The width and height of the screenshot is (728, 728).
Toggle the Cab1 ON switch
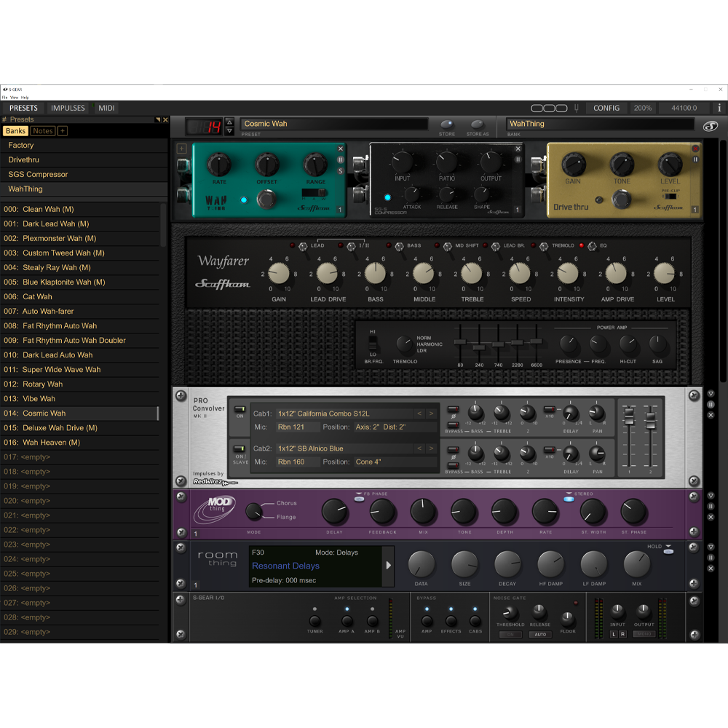point(240,409)
